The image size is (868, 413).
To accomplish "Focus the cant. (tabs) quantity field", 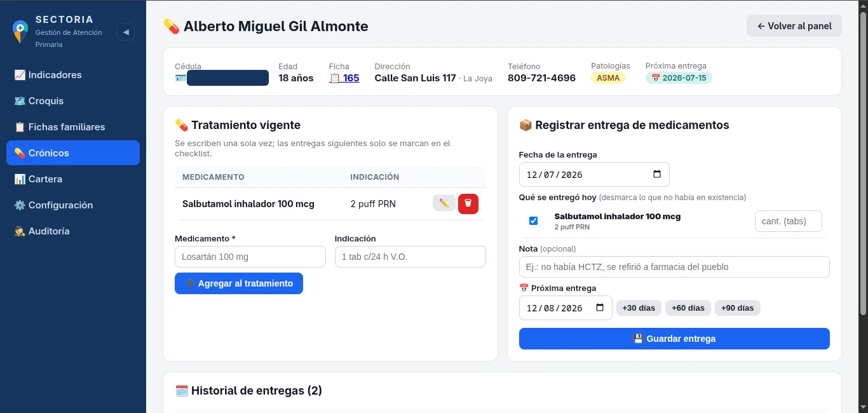I will [x=789, y=221].
